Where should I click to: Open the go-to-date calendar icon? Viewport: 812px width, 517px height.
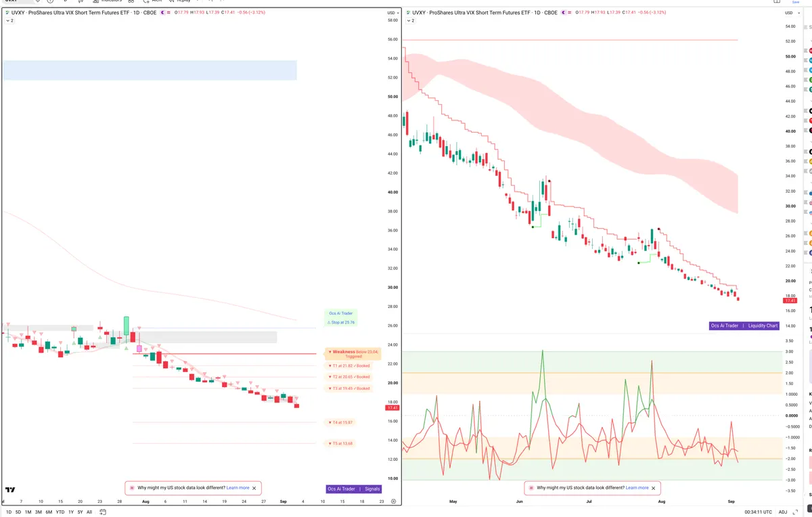click(103, 512)
